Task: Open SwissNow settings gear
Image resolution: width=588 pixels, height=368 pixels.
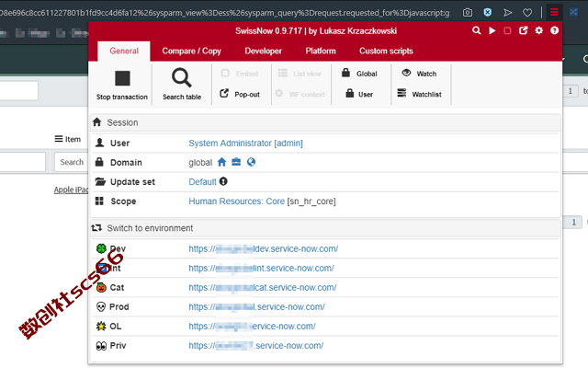Action: 539,30
